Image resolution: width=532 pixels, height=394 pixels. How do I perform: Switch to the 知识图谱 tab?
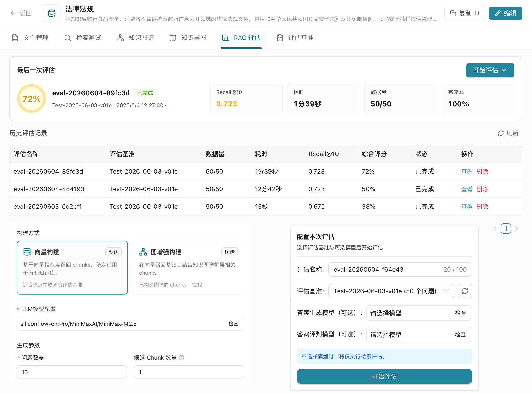[135, 38]
